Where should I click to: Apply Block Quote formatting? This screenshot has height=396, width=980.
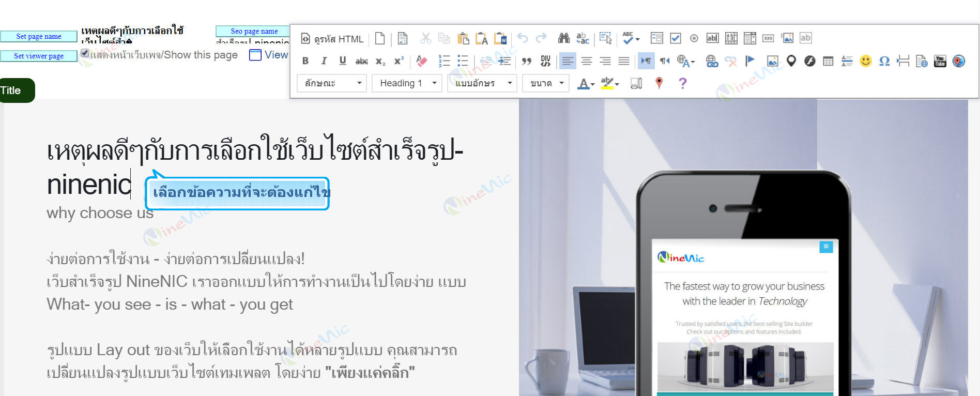pyautogui.click(x=527, y=61)
